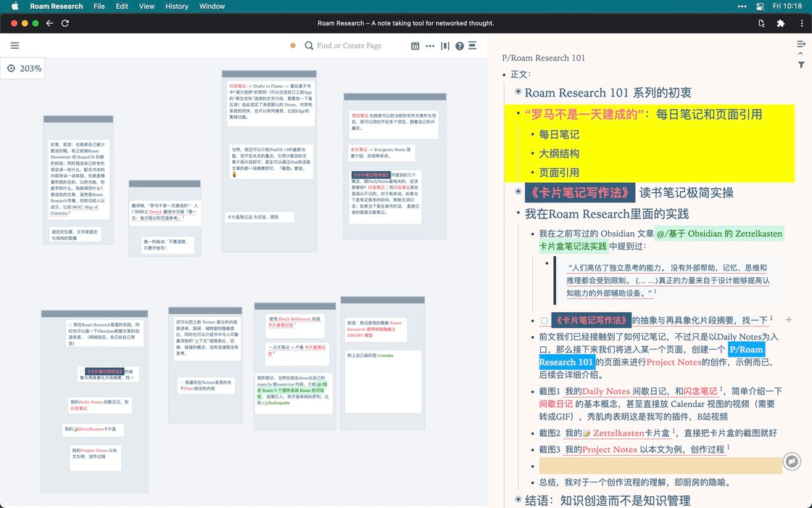
Task: Click the macOS menu bar overflow dots
Action: [x=742, y=7]
